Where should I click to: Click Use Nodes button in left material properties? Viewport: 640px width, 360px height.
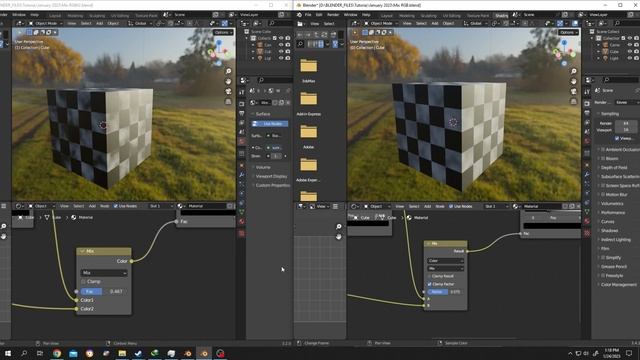[x=270, y=124]
